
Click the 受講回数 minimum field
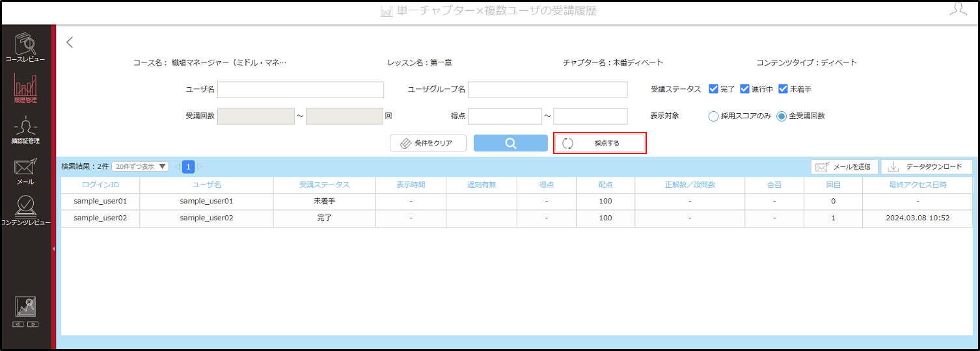pos(256,116)
